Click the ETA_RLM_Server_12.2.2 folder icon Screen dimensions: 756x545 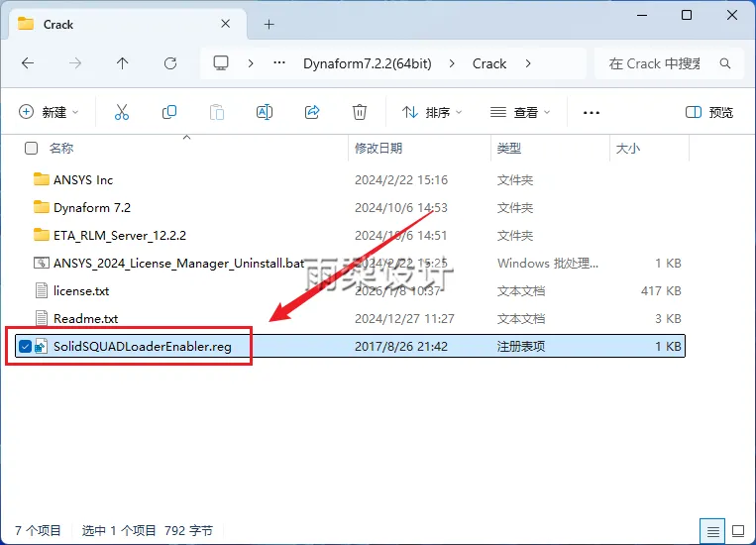pos(42,235)
